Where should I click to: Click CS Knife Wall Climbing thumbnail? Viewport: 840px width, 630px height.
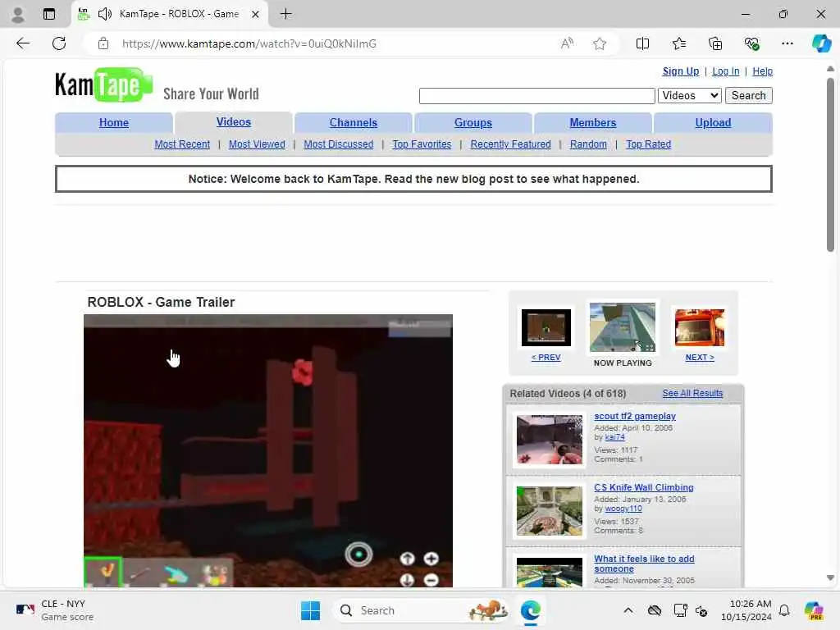[549, 510]
